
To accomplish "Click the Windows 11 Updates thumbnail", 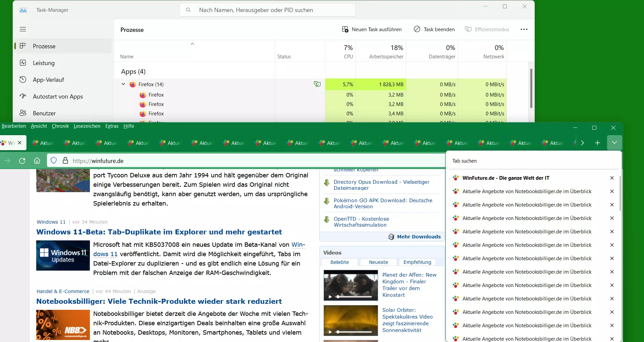I will pyautogui.click(x=63, y=255).
